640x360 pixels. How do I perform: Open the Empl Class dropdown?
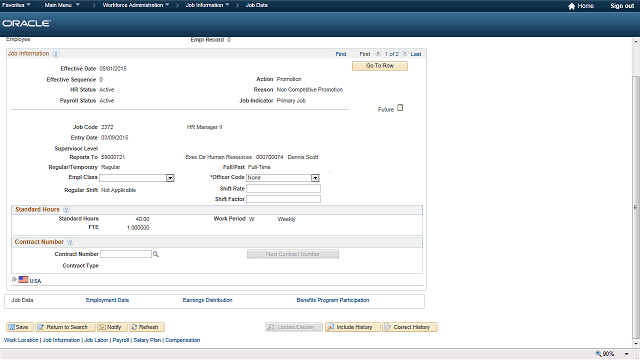170,178
